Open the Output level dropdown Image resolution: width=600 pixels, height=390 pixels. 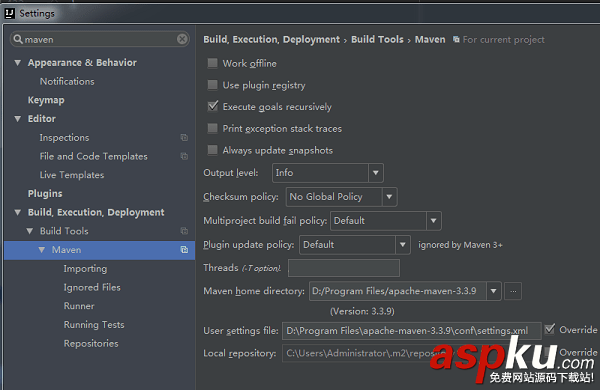pyautogui.click(x=376, y=173)
